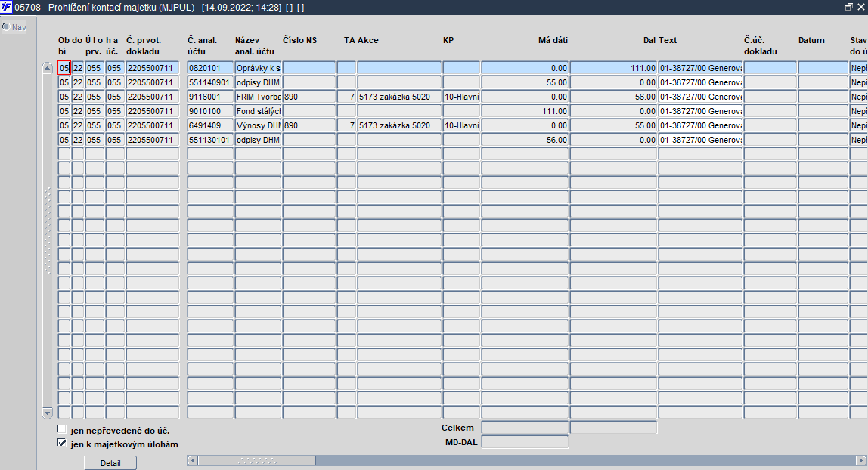This screenshot has width=868, height=470.
Task: Click TA value 7 in Výnosy row
Action: pos(346,125)
